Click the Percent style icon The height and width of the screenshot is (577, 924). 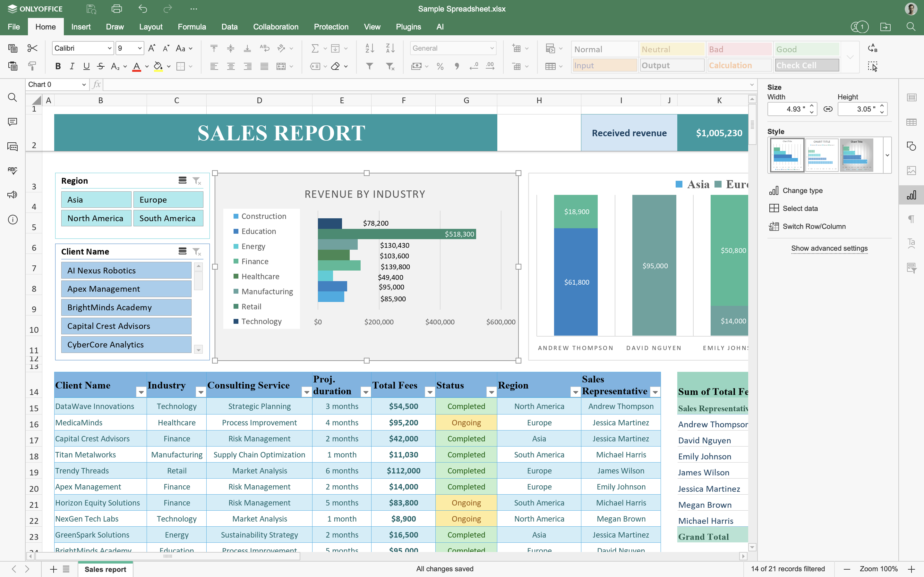coord(440,66)
